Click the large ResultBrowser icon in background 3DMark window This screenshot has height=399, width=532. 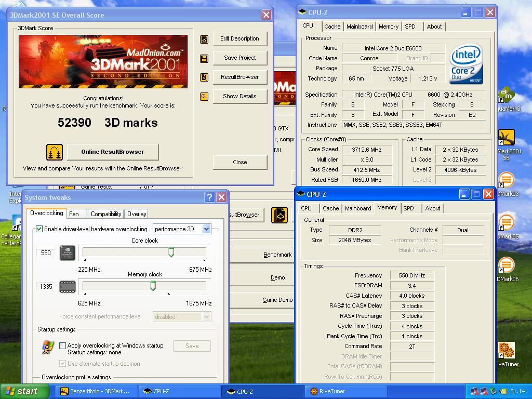point(280,215)
